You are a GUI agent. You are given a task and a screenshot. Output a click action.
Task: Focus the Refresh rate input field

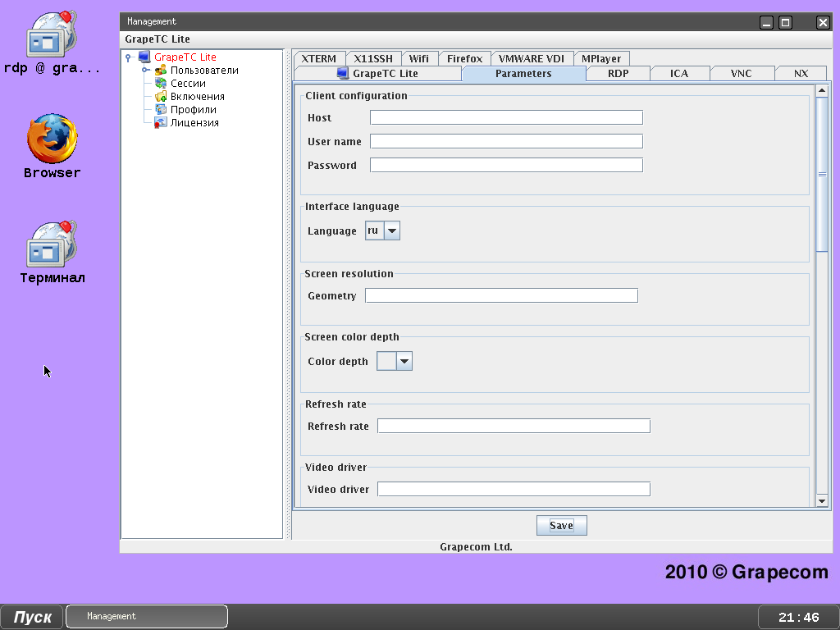tap(514, 426)
